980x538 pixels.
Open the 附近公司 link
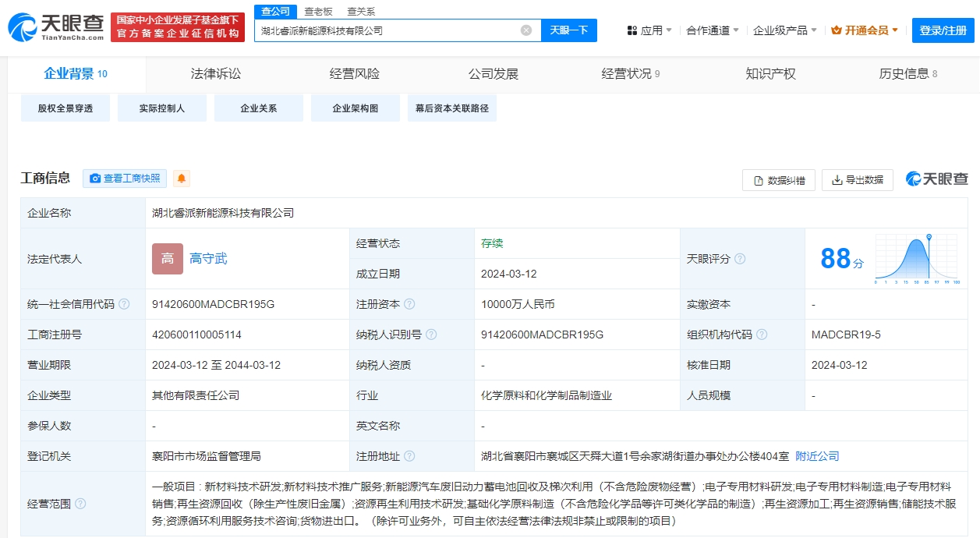(817, 456)
